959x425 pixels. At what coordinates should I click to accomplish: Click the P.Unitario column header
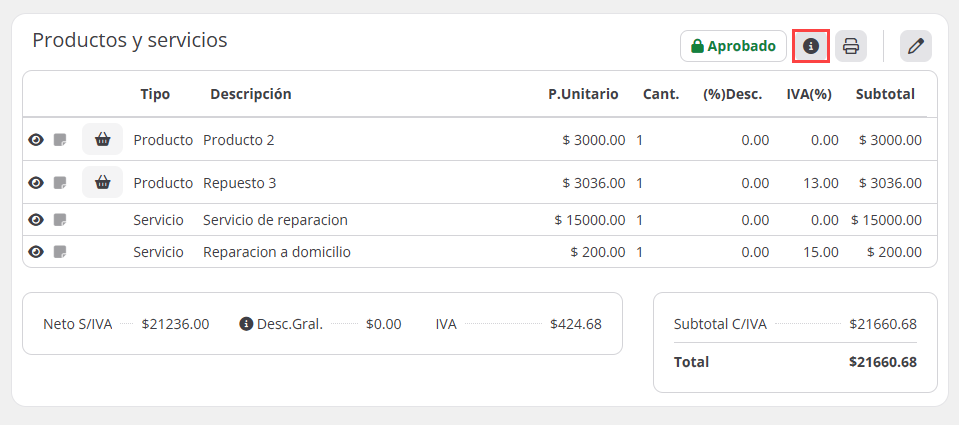click(x=583, y=94)
